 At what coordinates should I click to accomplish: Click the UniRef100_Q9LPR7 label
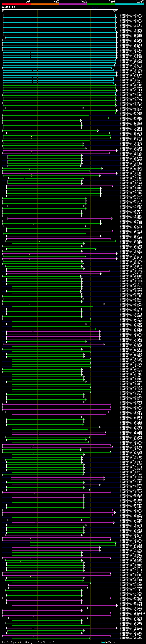[x=131, y=72]
